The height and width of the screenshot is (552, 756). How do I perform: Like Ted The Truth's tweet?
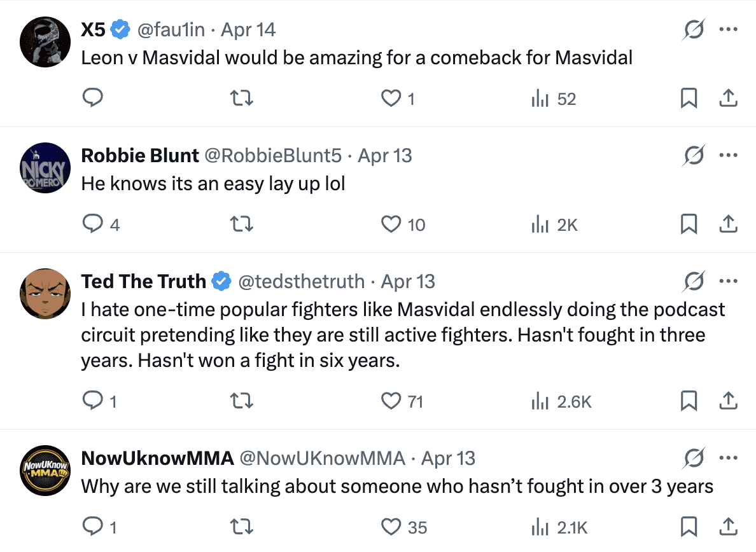tap(402, 401)
